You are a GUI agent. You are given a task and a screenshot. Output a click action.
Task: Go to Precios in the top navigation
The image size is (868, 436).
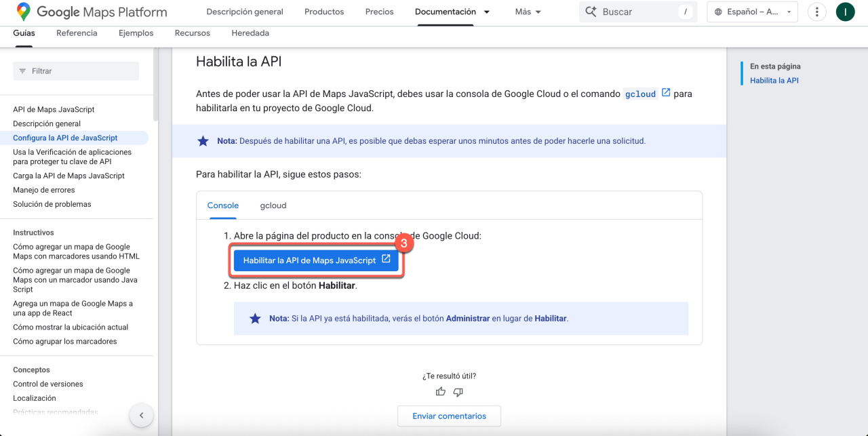click(x=379, y=12)
